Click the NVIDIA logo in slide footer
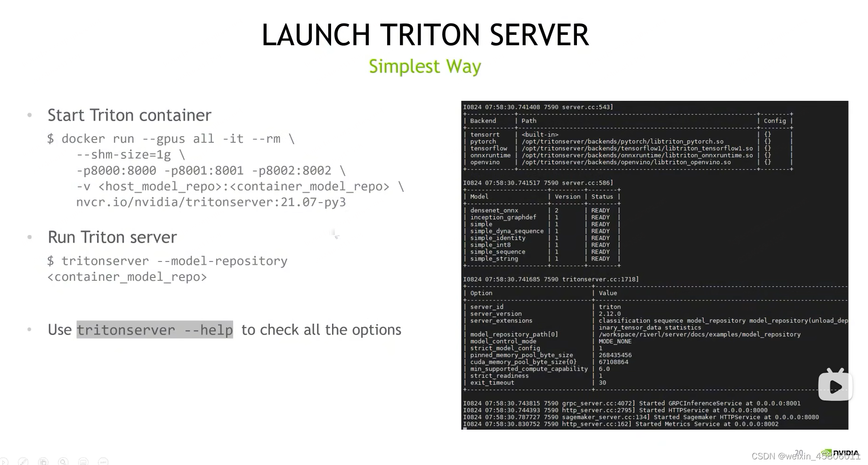The height and width of the screenshot is (465, 868). click(x=841, y=453)
